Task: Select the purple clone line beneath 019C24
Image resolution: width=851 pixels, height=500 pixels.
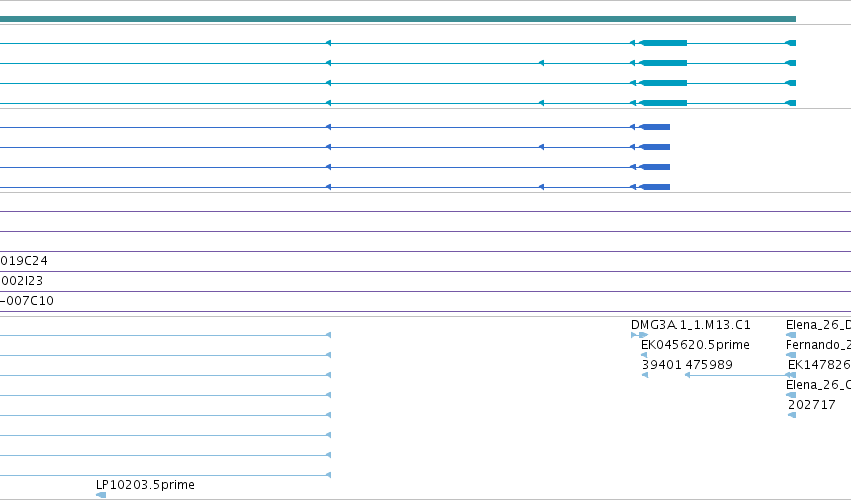Action: [x=426, y=271]
